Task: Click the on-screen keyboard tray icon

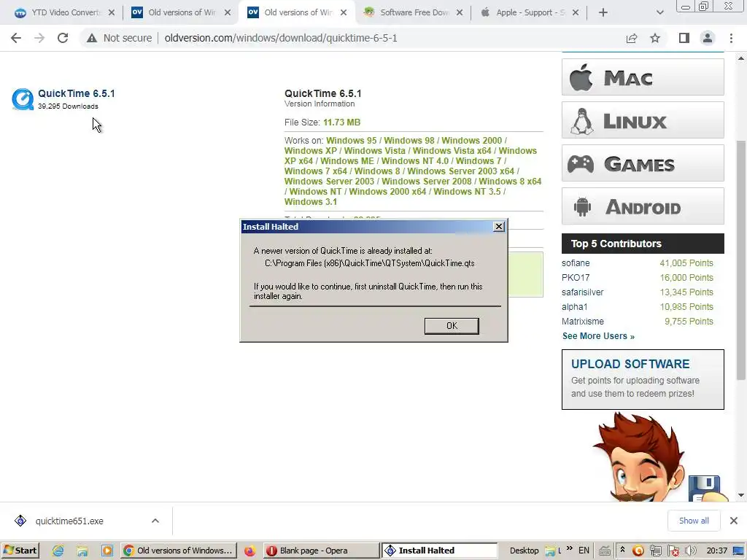Action: pos(605,551)
